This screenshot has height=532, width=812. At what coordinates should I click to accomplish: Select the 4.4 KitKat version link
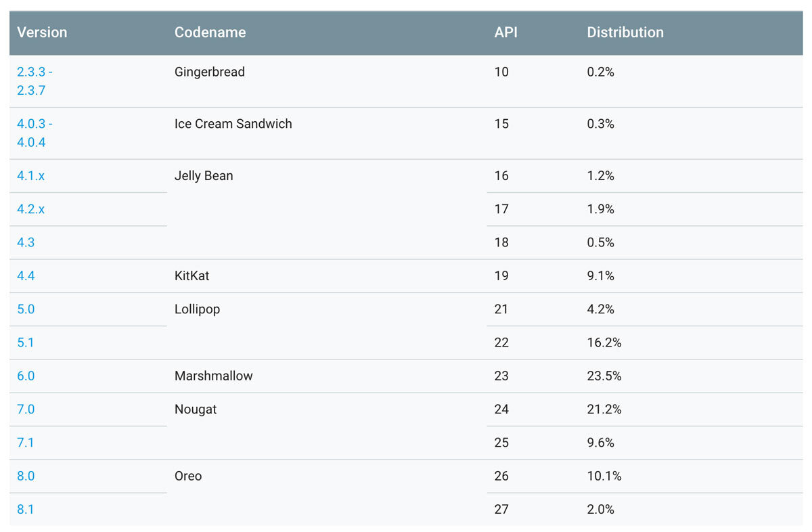(26, 275)
